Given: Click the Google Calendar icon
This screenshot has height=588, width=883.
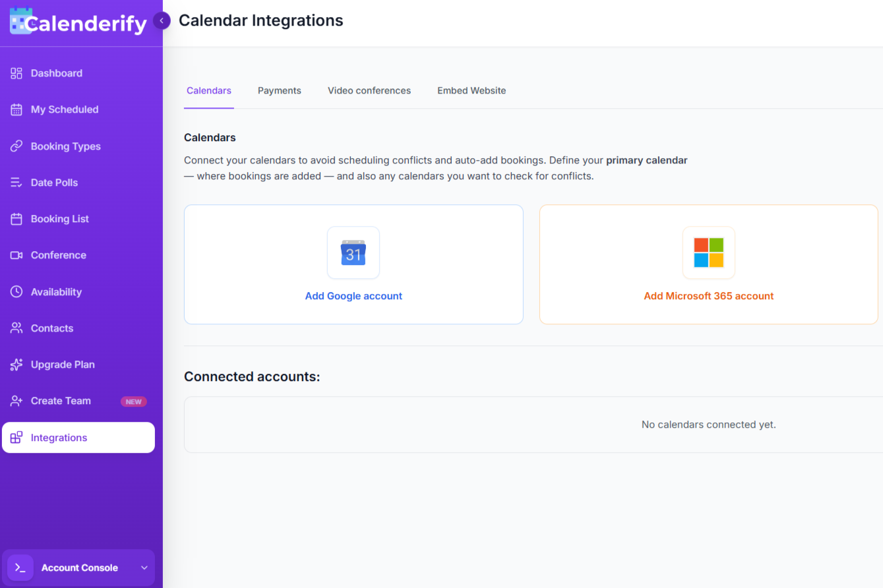Looking at the screenshot, I should tap(353, 252).
